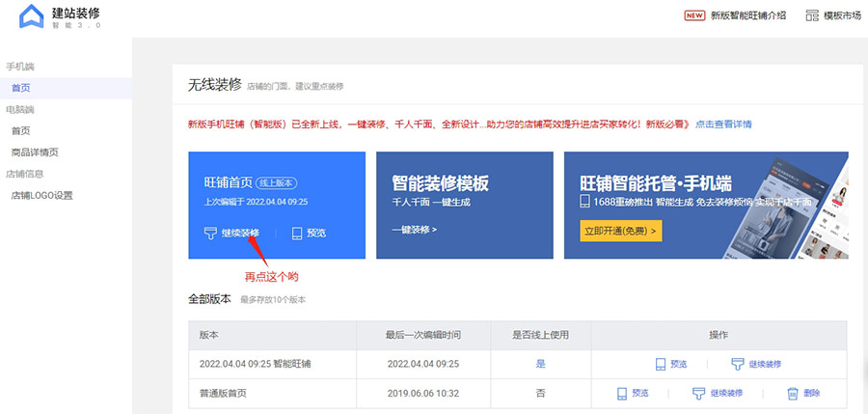Viewport: 868px width, 414px height.
Task: Click the phone preview icon in 旺铺首页 card
Action: [x=297, y=234]
